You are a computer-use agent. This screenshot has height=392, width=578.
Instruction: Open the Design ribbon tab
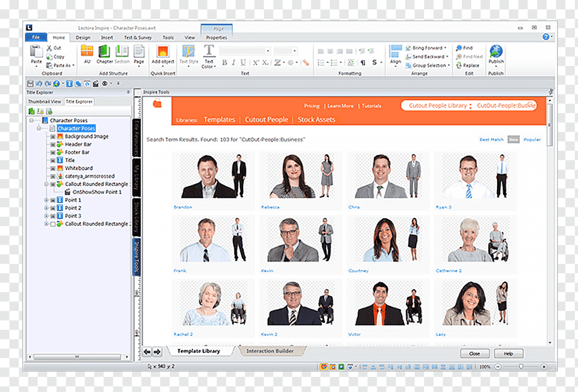83,37
